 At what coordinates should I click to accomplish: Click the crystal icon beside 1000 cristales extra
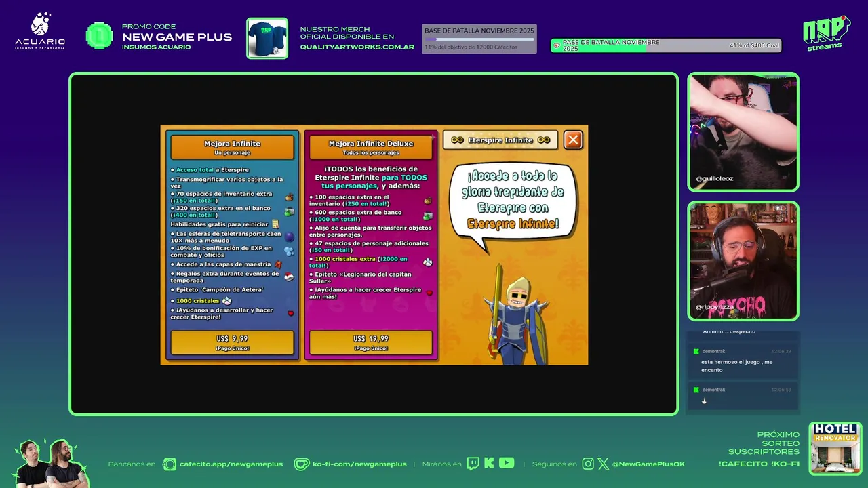(x=428, y=262)
